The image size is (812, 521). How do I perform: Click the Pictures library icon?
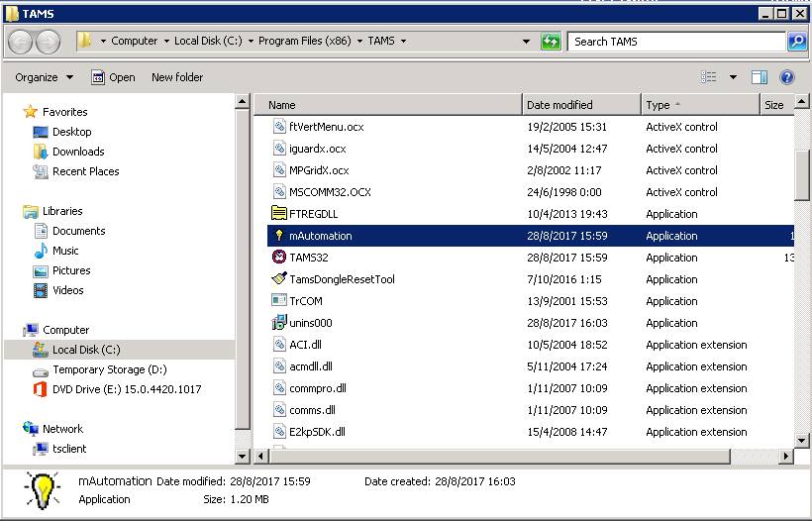point(41,270)
